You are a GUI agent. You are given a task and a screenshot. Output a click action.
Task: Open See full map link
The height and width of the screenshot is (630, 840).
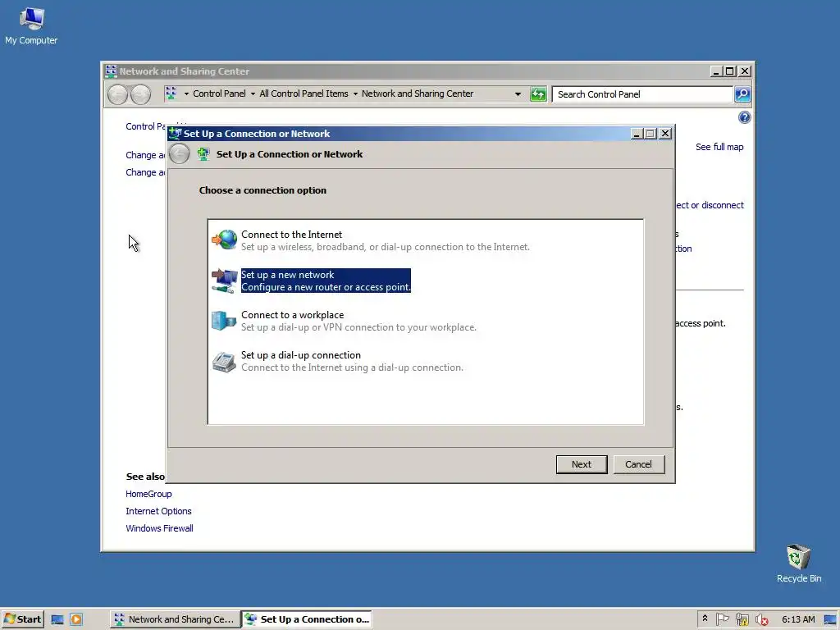coord(719,147)
